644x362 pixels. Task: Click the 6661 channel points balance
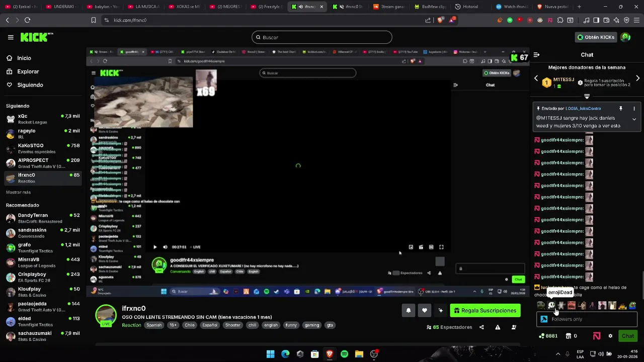pyautogui.click(x=548, y=336)
